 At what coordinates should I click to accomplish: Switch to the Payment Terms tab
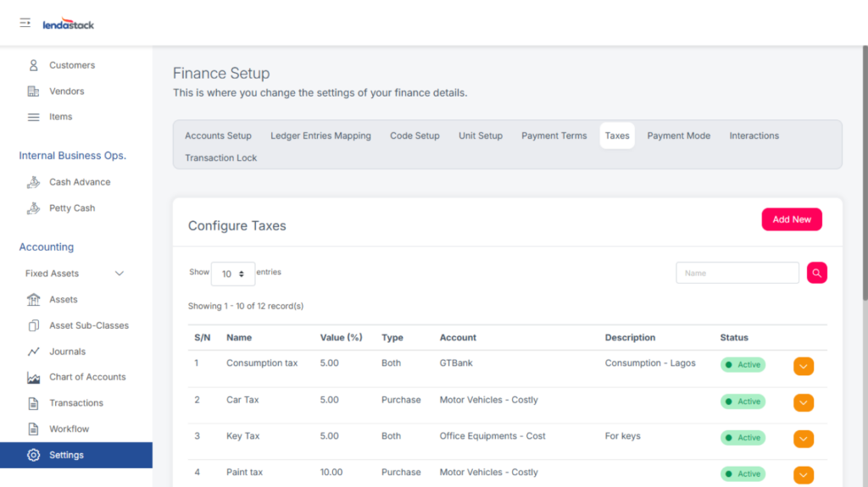click(554, 136)
